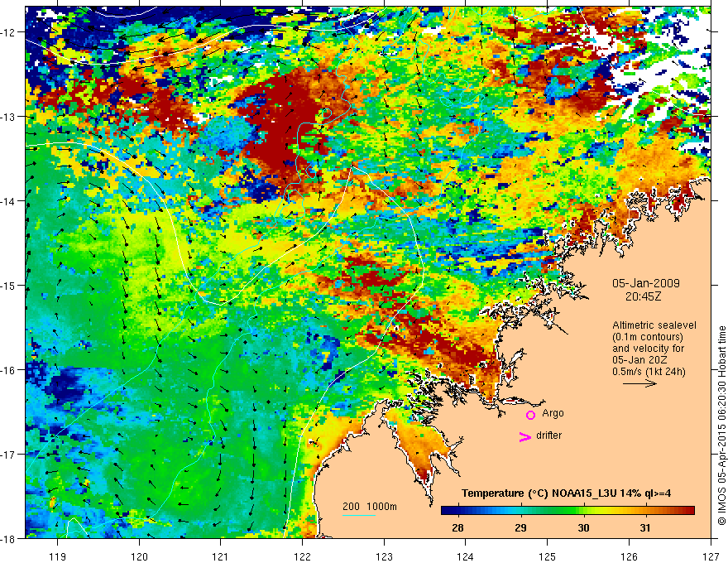Click latitude axis label '-12'
The image size is (728, 563).
pos(8,32)
